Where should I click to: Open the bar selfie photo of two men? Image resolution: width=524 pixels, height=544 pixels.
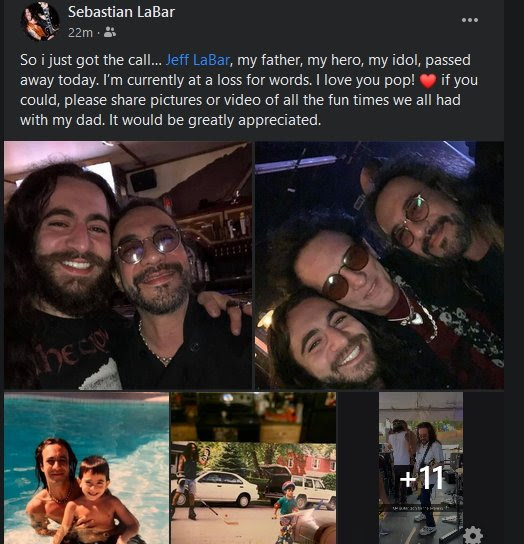point(128,265)
